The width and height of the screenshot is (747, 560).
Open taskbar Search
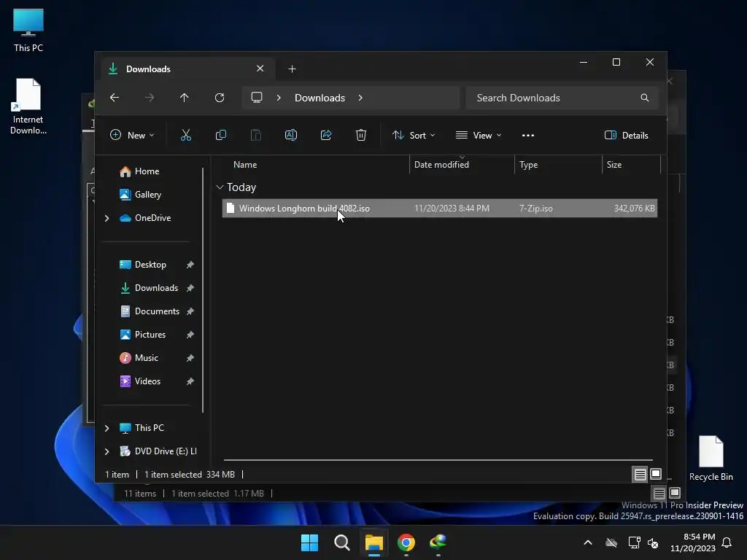pyautogui.click(x=342, y=542)
